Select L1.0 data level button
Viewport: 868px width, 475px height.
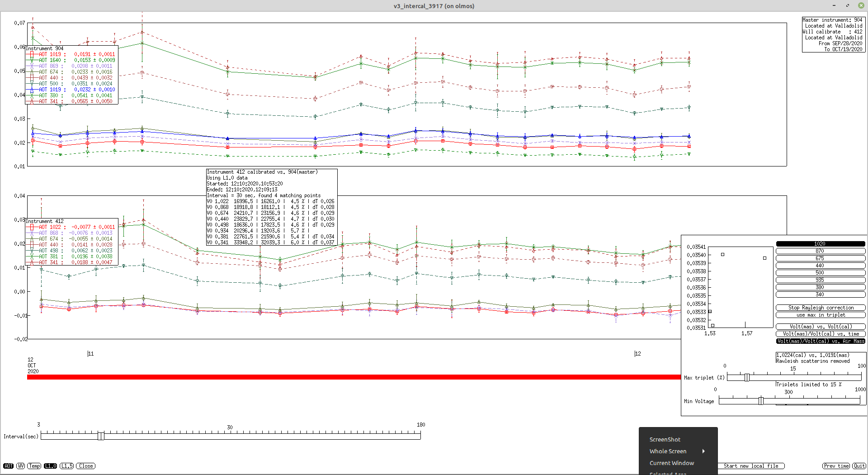[x=51, y=466]
